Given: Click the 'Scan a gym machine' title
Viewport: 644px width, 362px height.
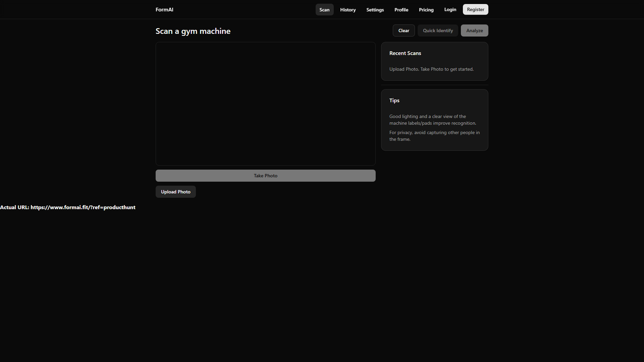Looking at the screenshot, I should [x=193, y=31].
